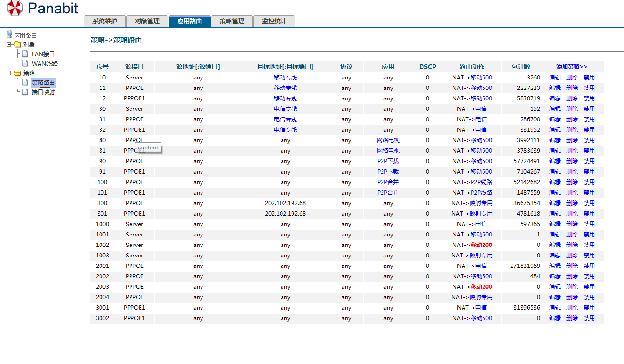Click P2P线路 route action in row 101

[481, 193]
